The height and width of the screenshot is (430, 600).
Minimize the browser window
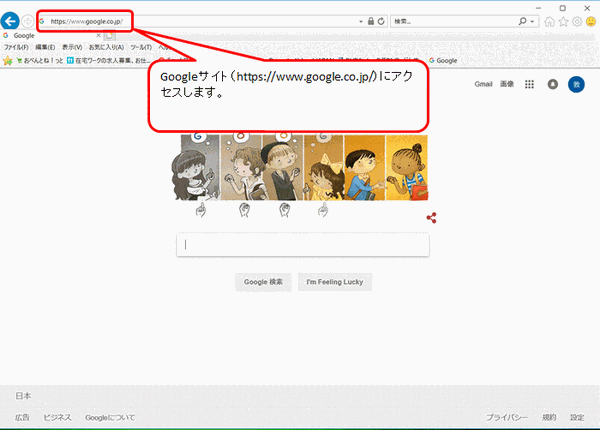tap(538, 8)
